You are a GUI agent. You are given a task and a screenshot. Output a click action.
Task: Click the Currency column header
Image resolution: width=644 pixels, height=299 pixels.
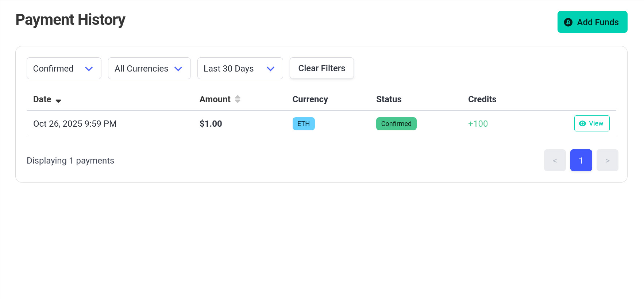tap(310, 99)
